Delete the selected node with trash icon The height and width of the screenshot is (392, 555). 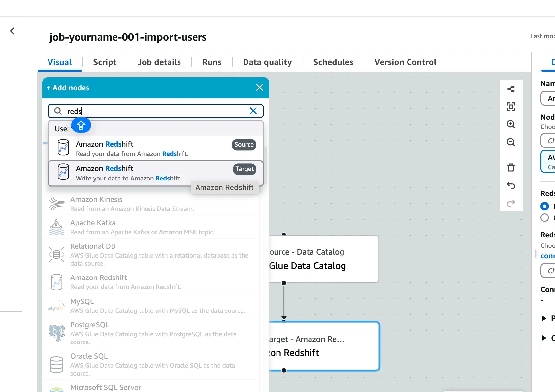tap(511, 168)
